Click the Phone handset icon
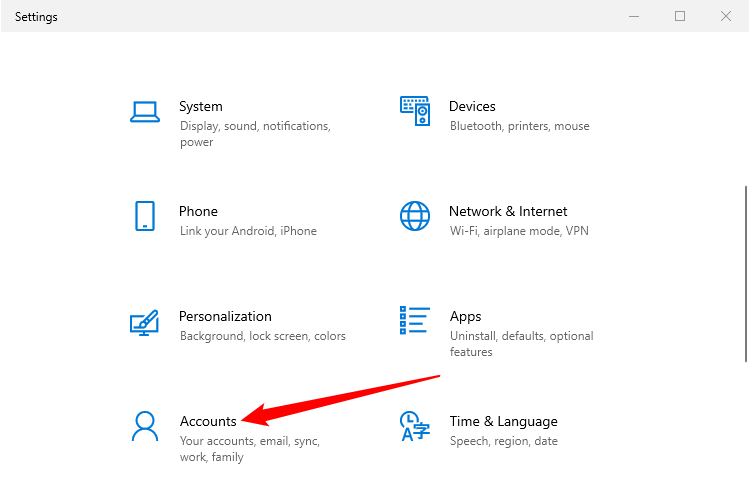This screenshot has height=498, width=750. (x=145, y=216)
